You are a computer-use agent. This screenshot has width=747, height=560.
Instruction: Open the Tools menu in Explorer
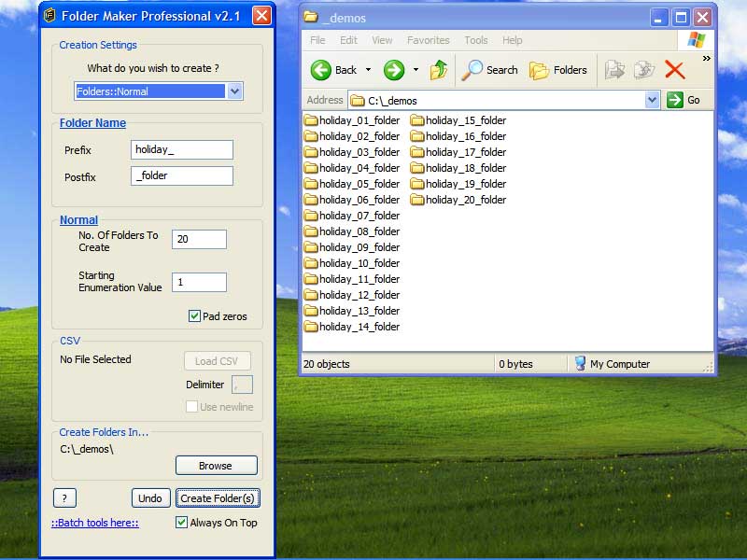(x=476, y=40)
